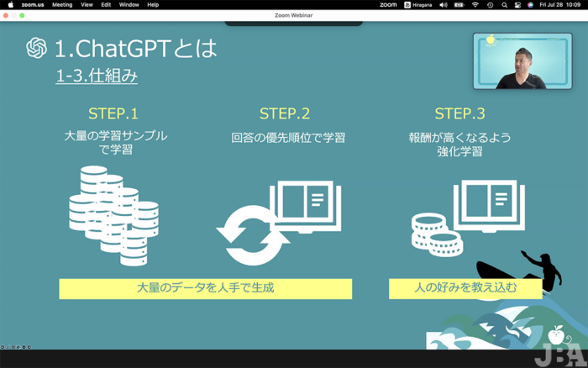This screenshot has width=588, height=368.
Task: Check the battery status icon
Action: point(459,5)
